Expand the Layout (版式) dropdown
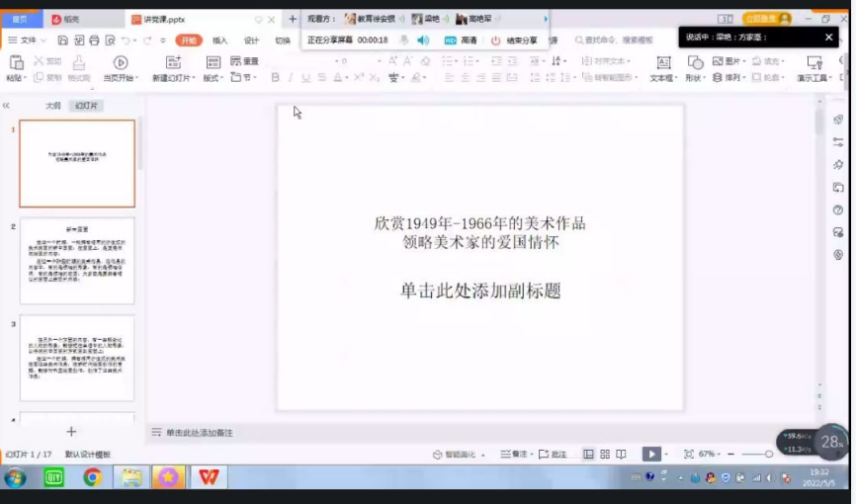Viewport: 856px width, 504px height. click(213, 78)
